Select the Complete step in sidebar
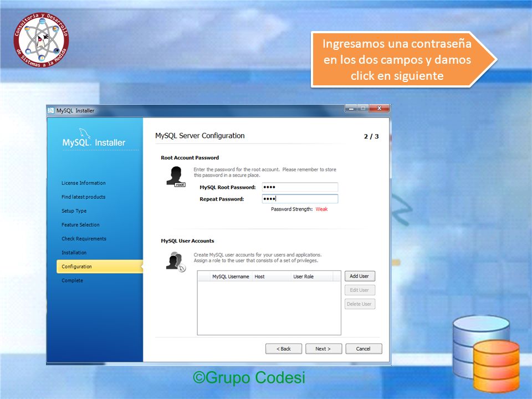Viewport: 532px width, 399px height. 72,280
